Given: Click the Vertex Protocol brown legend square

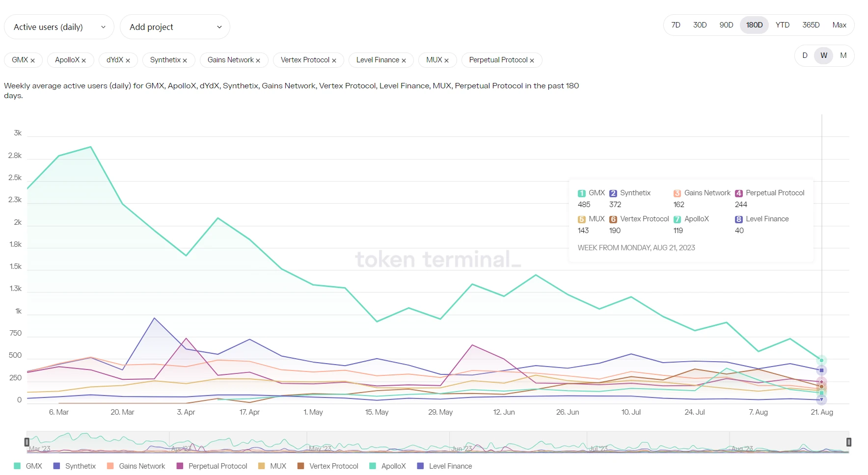Looking at the screenshot, I should tap(300, 466).
